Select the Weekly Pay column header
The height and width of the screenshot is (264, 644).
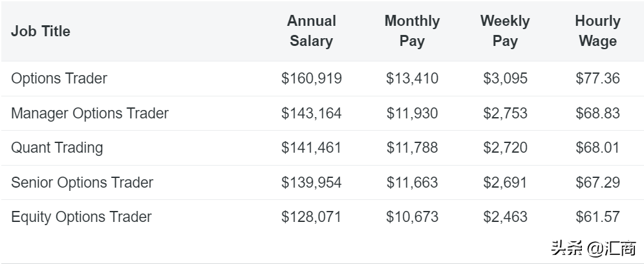[x=505, y=31]
